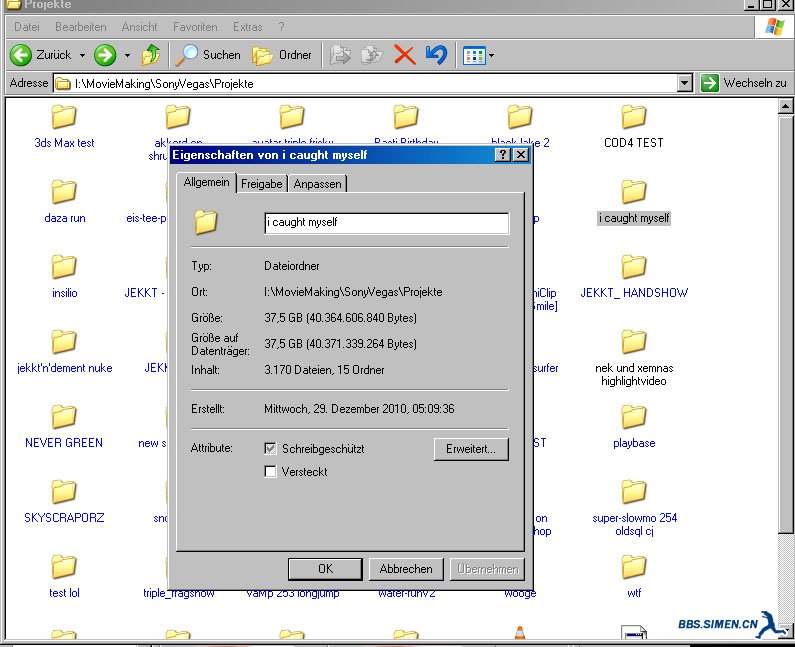Select the daza run folder
This screenshot has width=795, height=647.
tap(64, 201)
